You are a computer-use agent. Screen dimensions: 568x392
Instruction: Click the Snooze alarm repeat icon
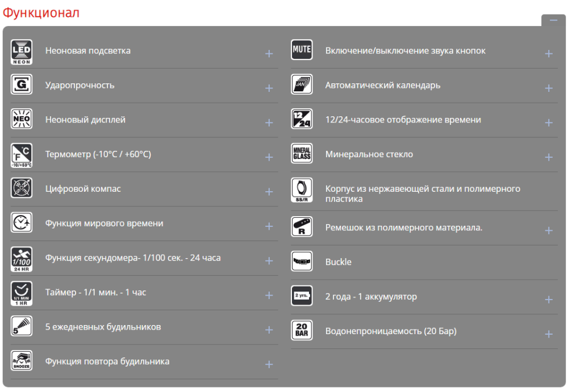coord(22,361)
